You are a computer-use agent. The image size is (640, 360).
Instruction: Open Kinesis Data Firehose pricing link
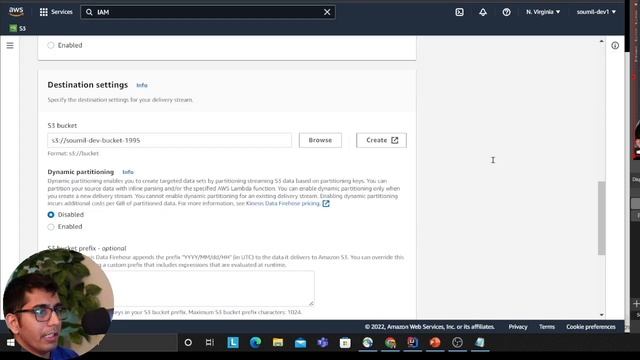click(282, 203)
